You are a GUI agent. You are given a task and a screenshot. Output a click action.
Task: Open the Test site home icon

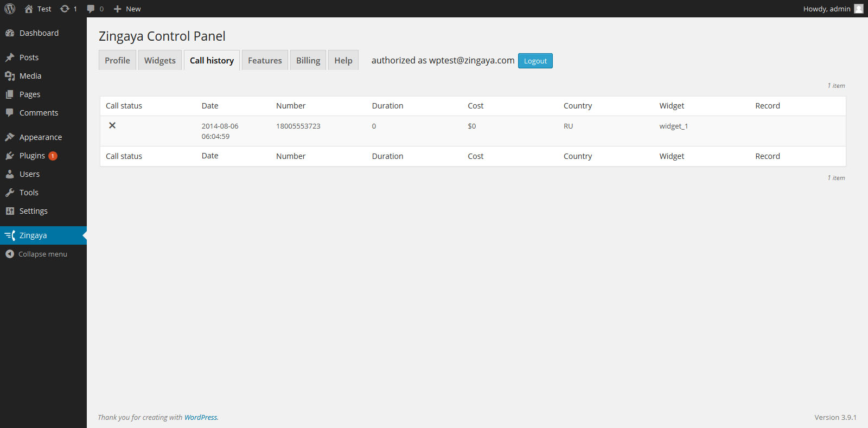click(29, 9)
